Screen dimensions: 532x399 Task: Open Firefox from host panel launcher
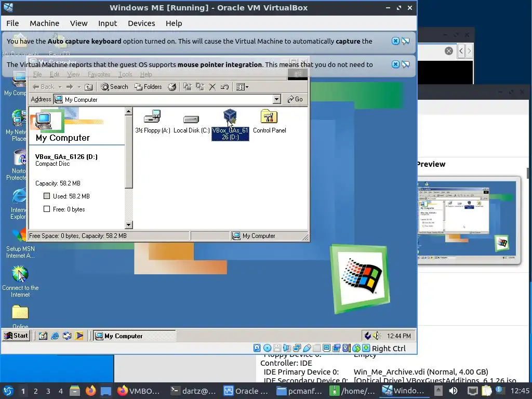pos(90,391)
